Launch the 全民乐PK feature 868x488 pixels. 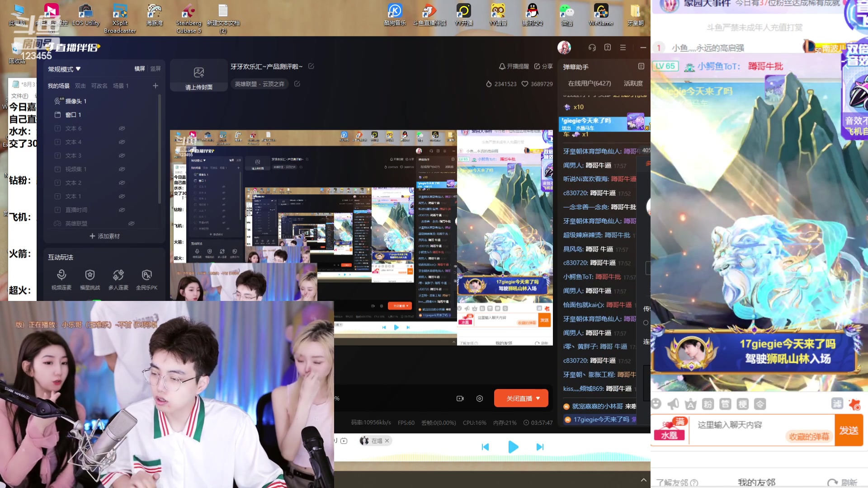point(147,279)
